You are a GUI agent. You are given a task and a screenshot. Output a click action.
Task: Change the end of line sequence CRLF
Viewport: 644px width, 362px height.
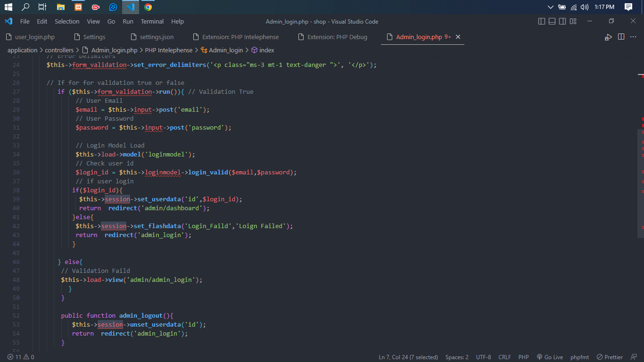504,357
